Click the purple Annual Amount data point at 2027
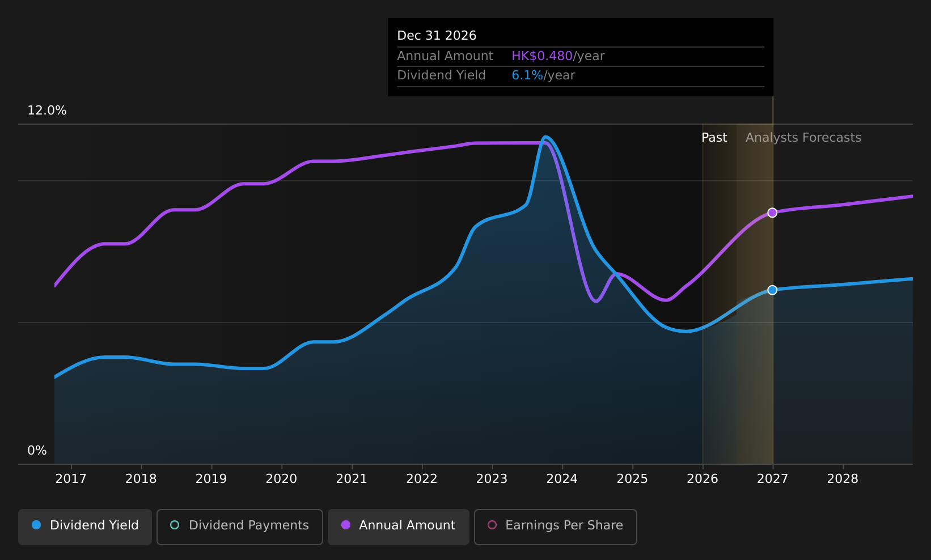 pyautogui.click(x=772, y=213)
